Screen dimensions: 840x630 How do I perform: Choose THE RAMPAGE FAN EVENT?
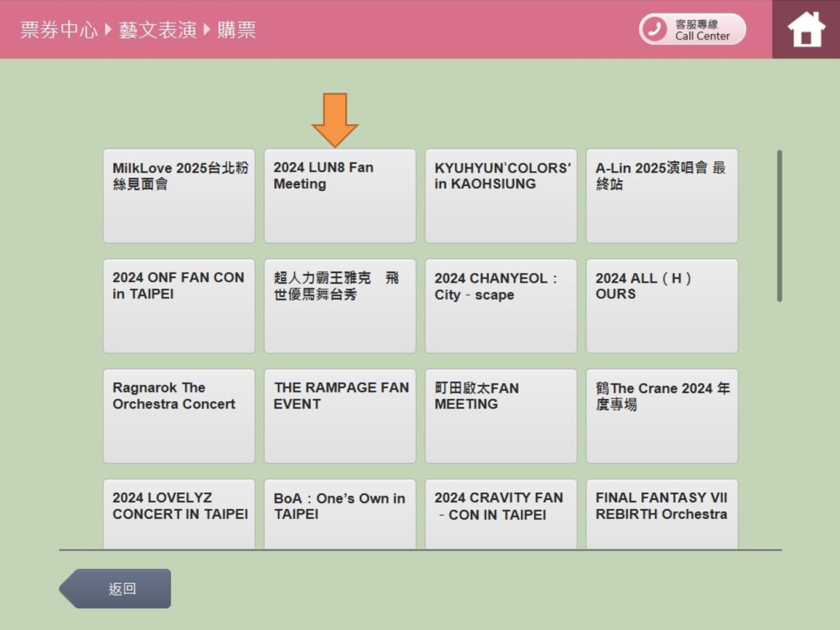[340, 416]
